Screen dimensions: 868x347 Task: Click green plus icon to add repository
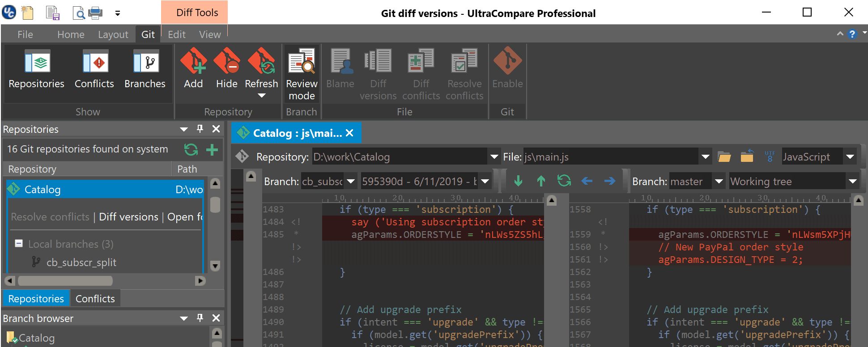(x=212, y=149)
